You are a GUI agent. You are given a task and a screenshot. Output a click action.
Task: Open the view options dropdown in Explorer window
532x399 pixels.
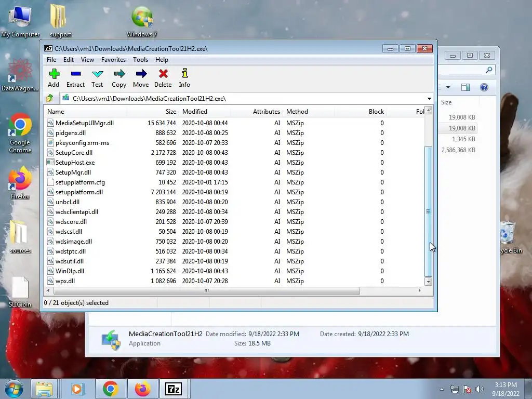pyautogui.click(x=448, y=87)
